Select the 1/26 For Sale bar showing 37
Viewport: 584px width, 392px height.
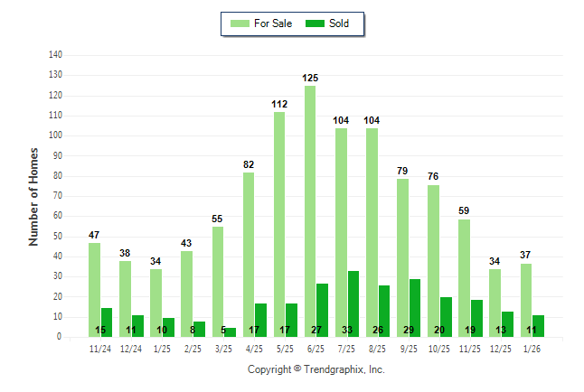point(525,300)
